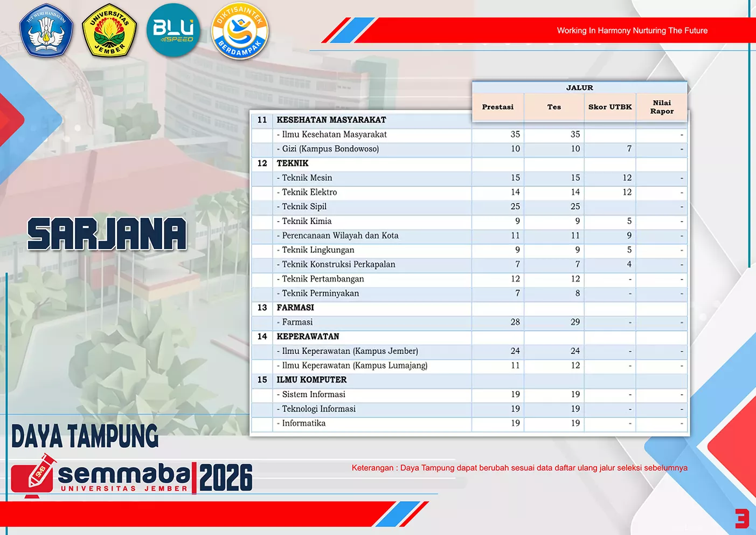Click the Tut Wuri Handayani ministry logo

click(x=46, y=31)
